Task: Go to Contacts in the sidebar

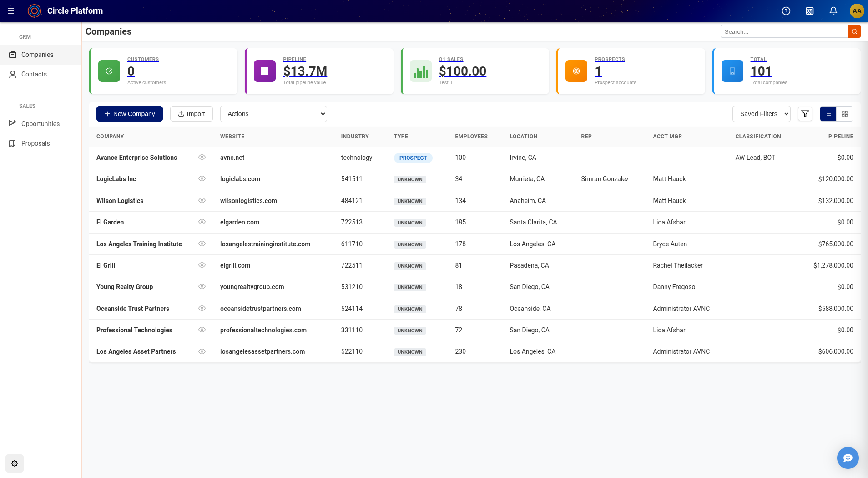Action: click(x=34, y=74)
